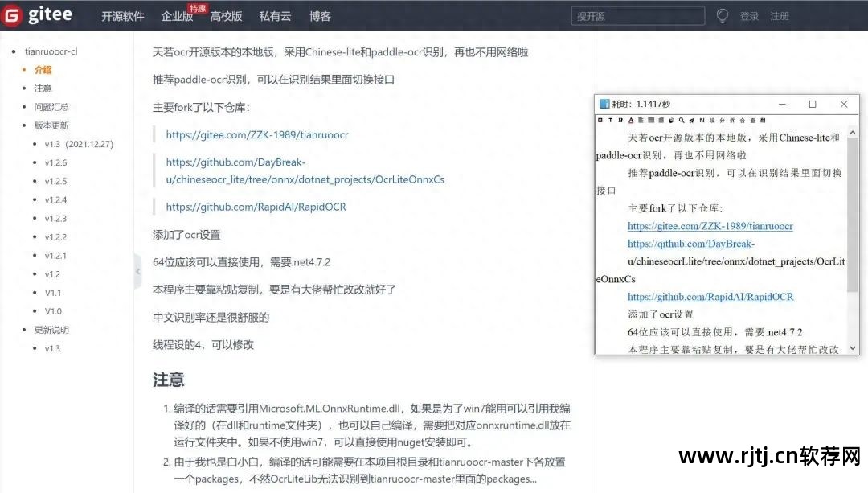The image size is (868, 493).
Task: Focus the 搜开源 search field
Action: [x=637, y=16]
